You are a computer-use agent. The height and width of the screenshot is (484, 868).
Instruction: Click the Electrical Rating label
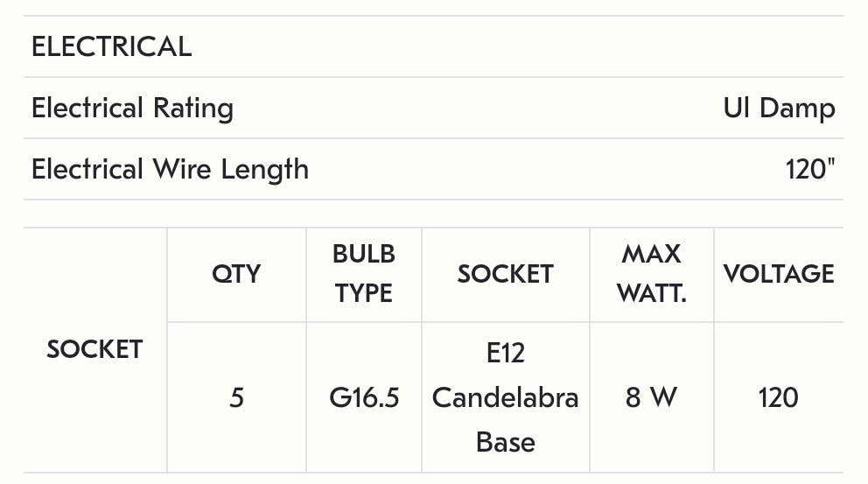132,109
